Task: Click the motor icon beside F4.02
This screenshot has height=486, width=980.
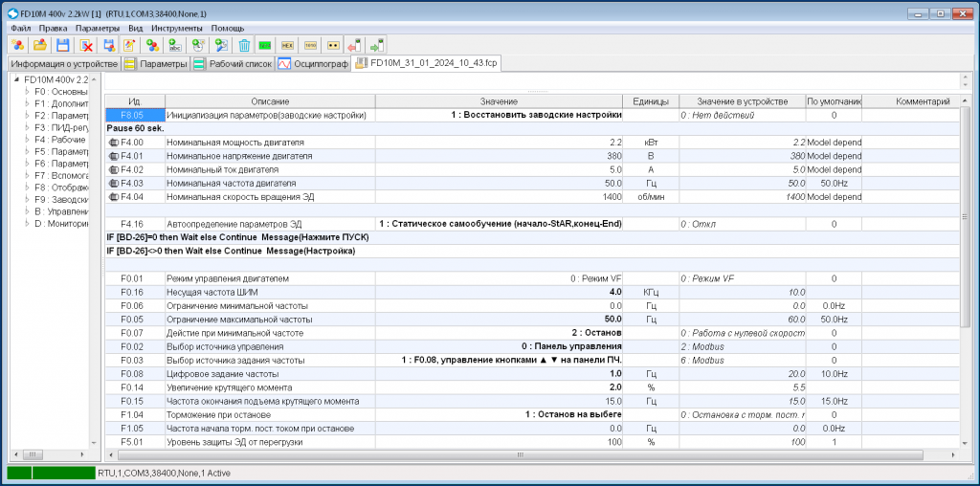Action: [x=113, y=169]
